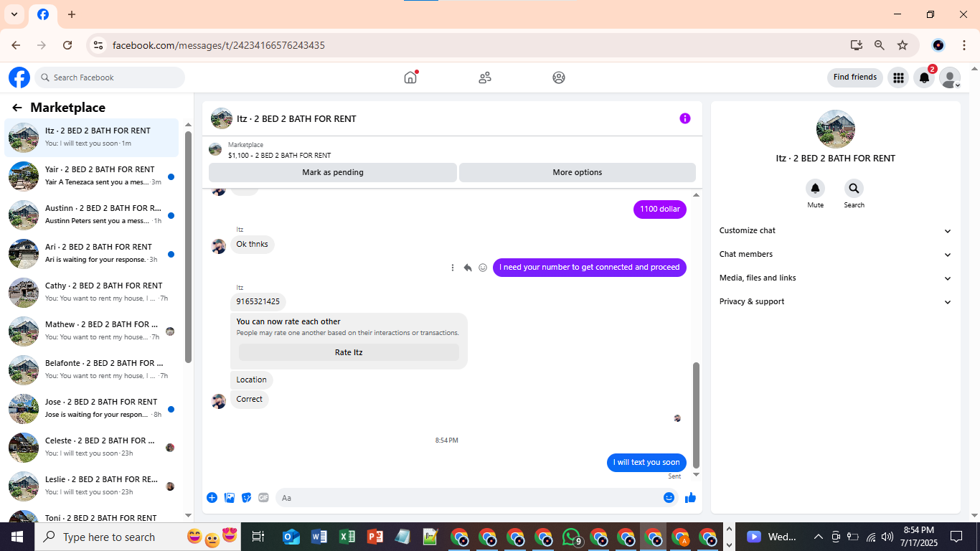Image resolution: width=980 pixels, height=551 pixels.
Task: Open the Austinn conversation
Action: click(x=92, y=215)
